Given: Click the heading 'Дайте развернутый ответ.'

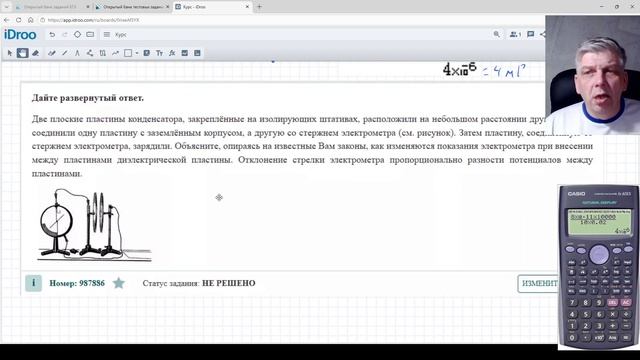Looking at the screenshot, I should [x=88, y=98].
